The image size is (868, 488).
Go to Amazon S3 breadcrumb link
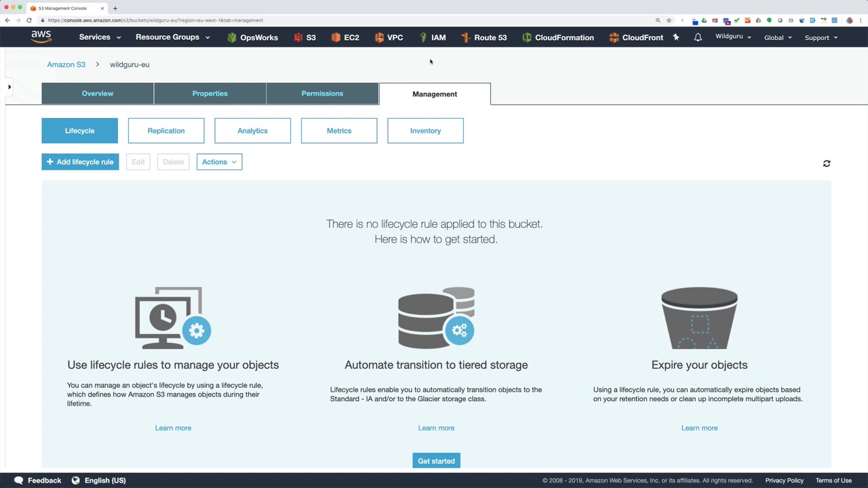tap(66, 64)
